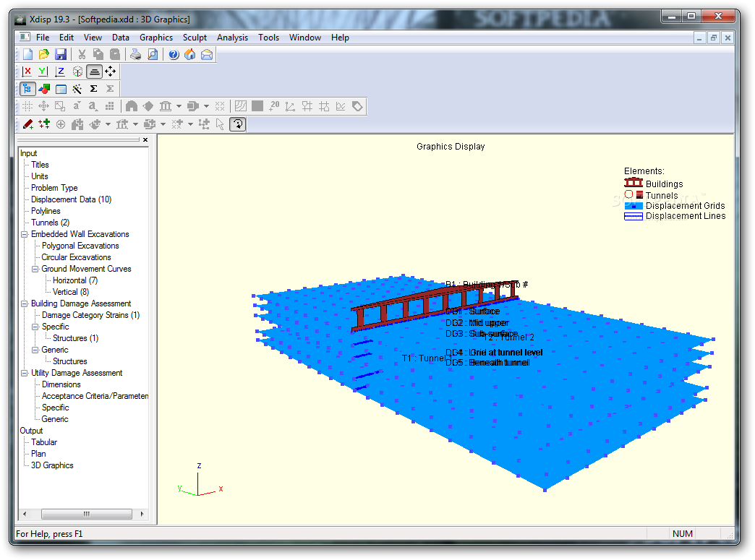Select Titles in the Input tree

(40, 165)
